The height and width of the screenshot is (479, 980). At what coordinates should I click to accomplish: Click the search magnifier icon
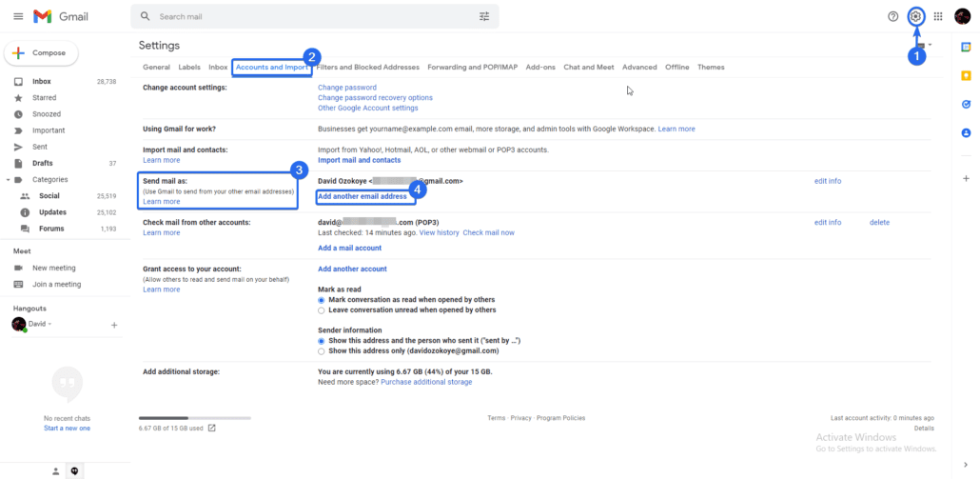pyautogui.click(x=145, y=17)
